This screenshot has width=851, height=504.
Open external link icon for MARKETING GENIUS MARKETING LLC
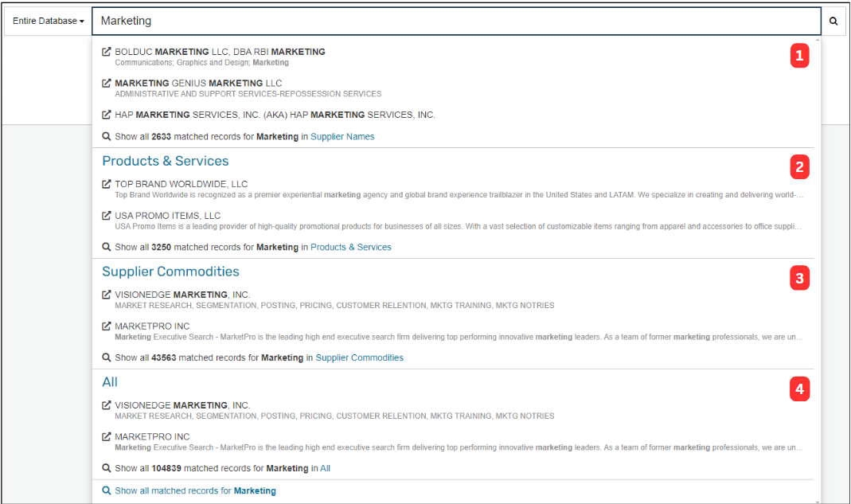[107, 83]
